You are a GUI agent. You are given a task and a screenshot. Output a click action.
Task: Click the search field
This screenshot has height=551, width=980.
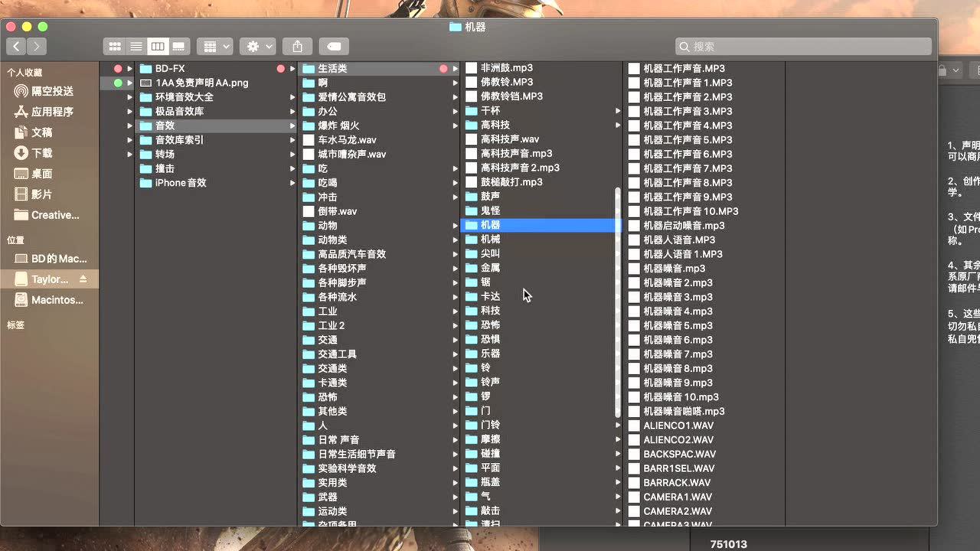coord(804,47)
